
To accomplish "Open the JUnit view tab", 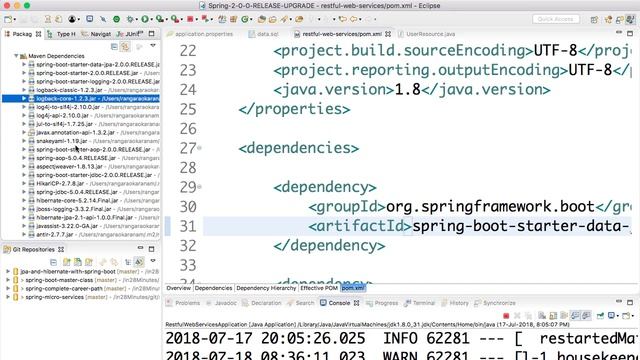I will pyautogui.click(x=129, y=34).
